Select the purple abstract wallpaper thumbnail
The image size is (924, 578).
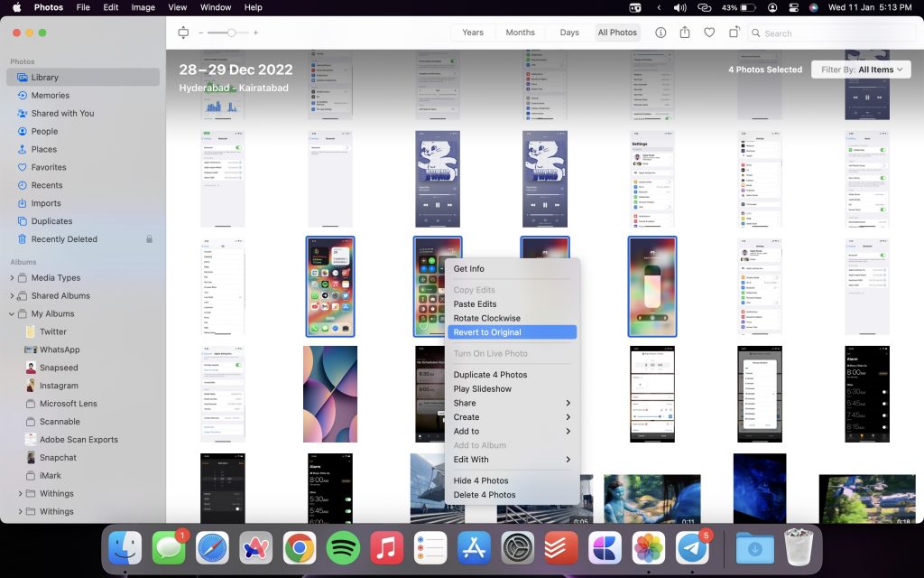329,394
